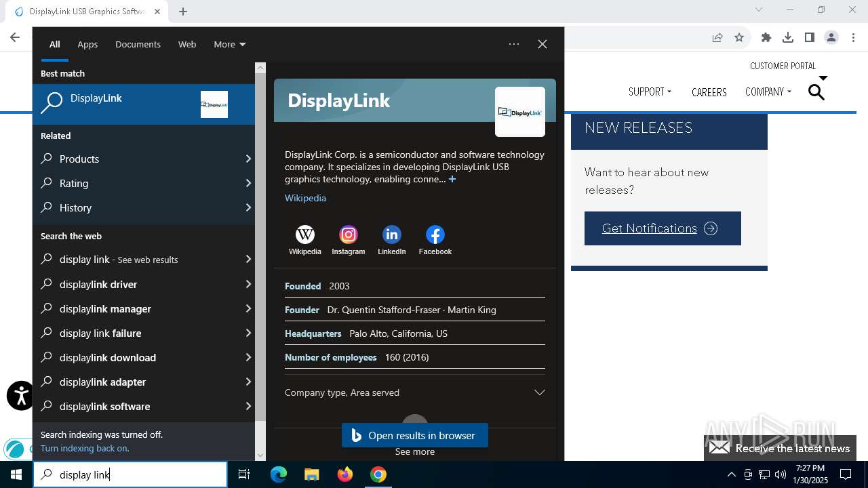868x488 pixels.
Task: Select the Documents search tab
Action: pyautogui.click(x=138, y=44)
